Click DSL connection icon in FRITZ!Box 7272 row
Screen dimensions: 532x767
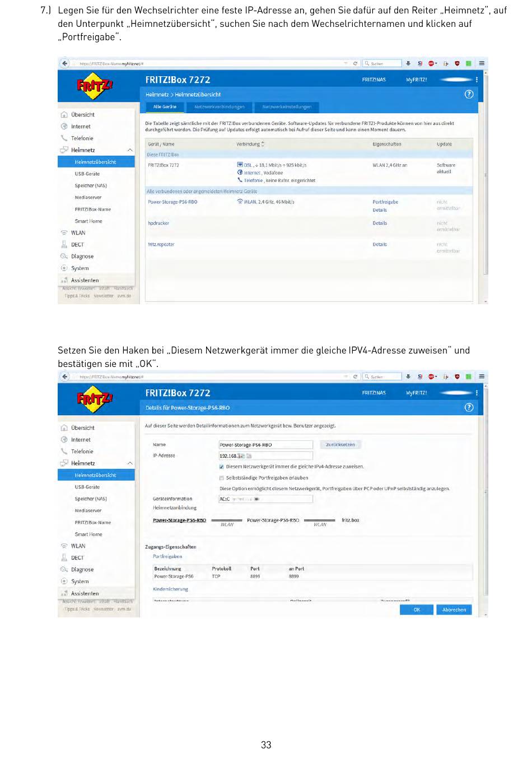tap(240, 165)
